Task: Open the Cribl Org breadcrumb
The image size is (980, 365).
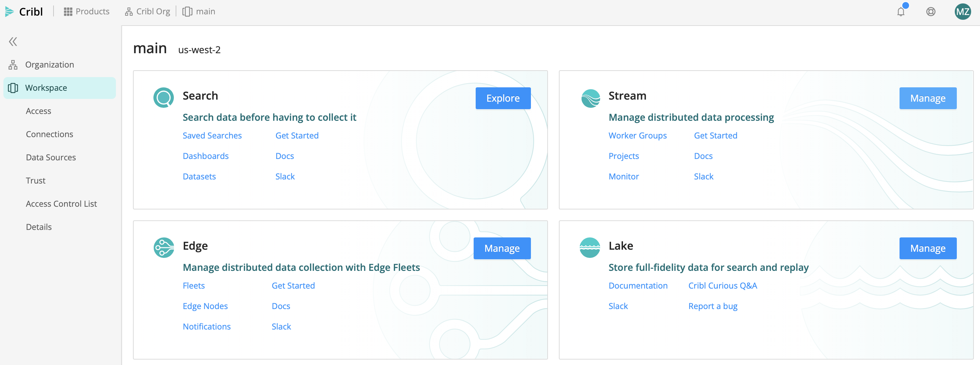Action: click(148, 12)
